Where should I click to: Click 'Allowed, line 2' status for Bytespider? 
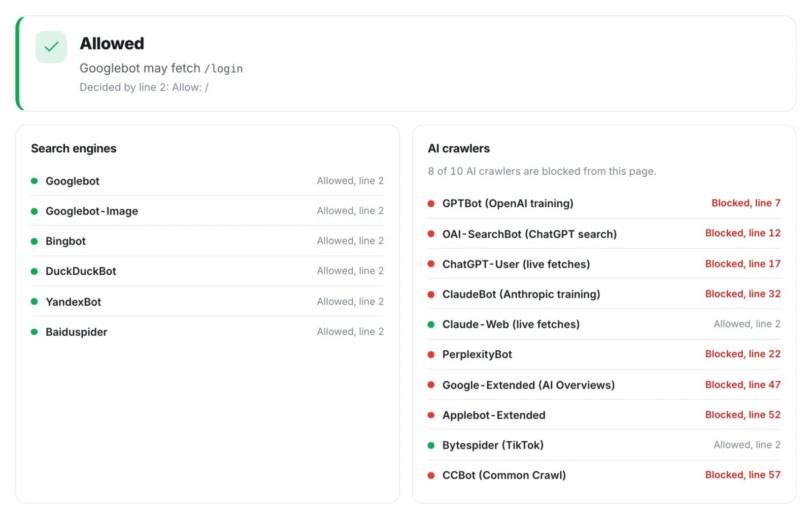(747, 445)
